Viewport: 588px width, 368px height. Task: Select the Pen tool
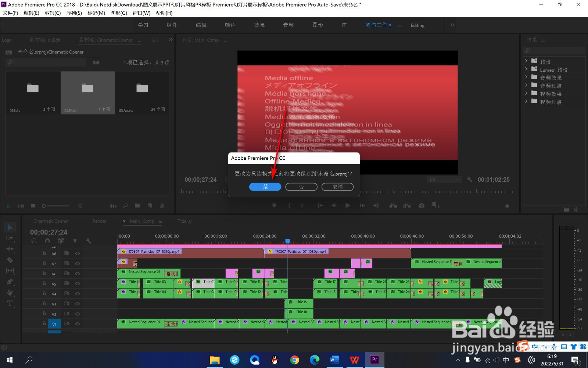pyautogui.click(x=10, y=282)
